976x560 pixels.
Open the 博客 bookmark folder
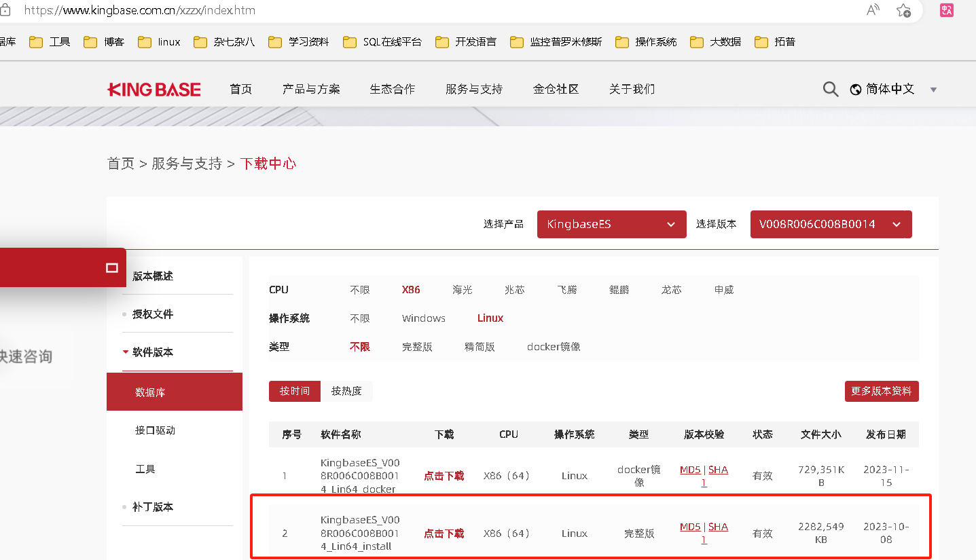104,42
